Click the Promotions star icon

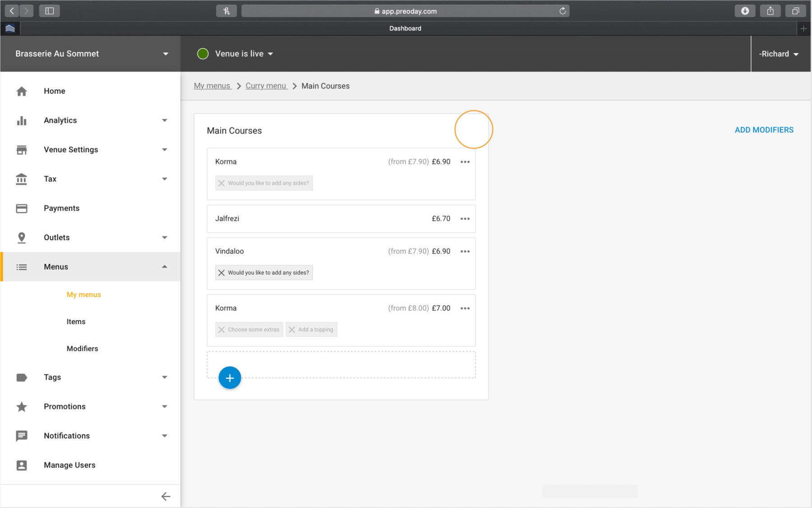point(21,406)
